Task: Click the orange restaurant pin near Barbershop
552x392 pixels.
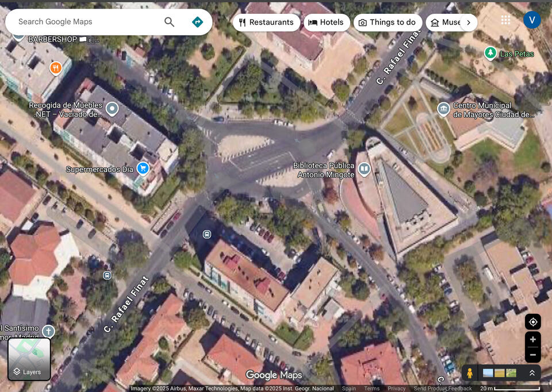Action: [x=55, y=68]
